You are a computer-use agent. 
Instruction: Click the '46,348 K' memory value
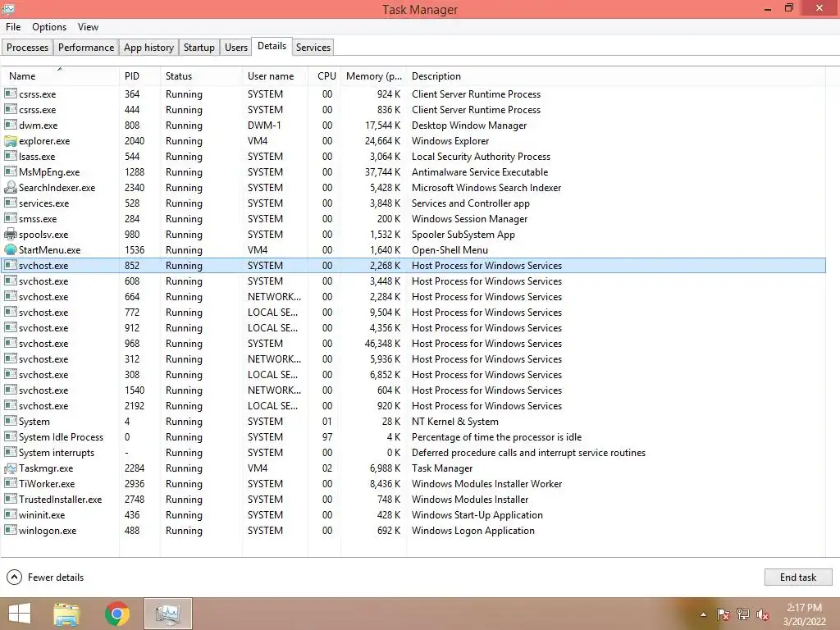point(382,344)
